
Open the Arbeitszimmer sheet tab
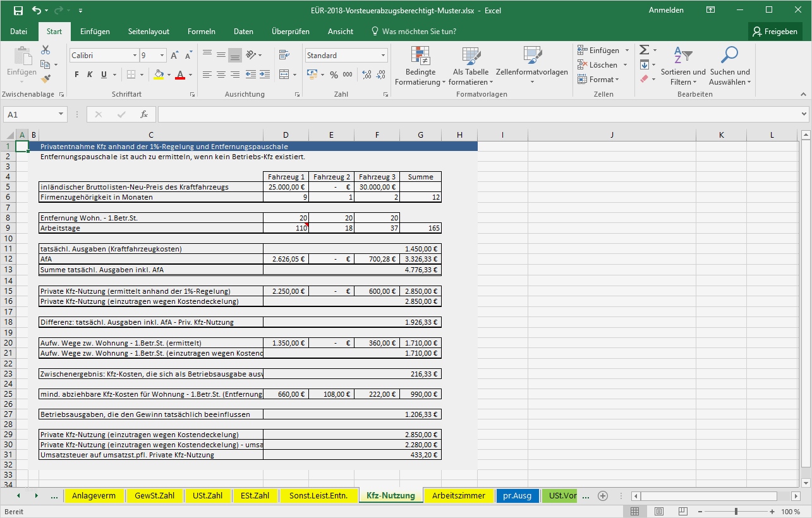[459, 496]
